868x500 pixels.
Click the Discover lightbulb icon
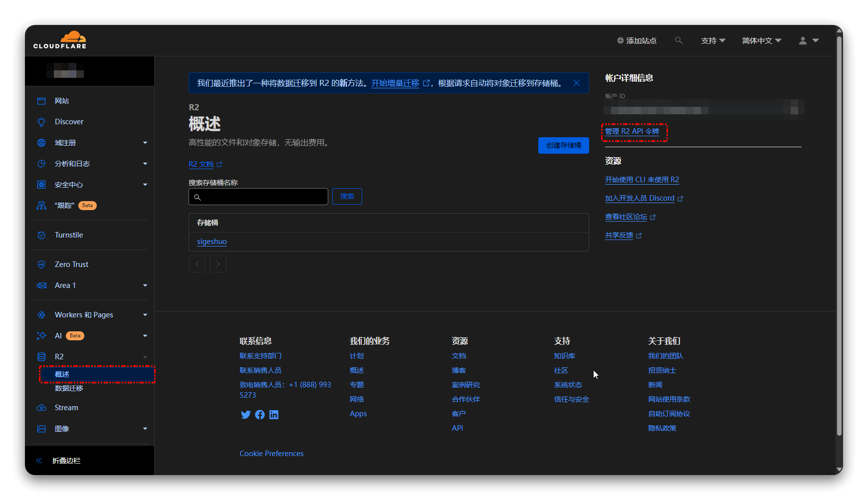41,122
